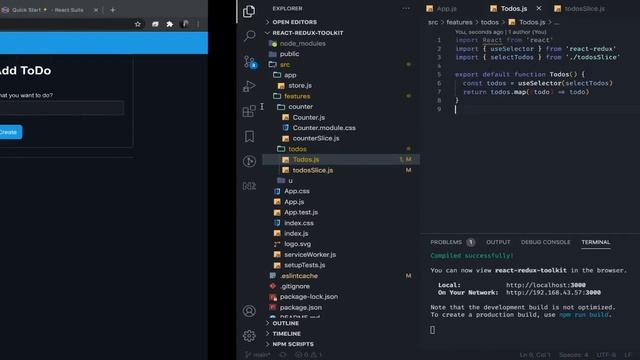The image size is (640, 360).
Task: Bookmark this page with the star icon
Action: tap(138, 24)
